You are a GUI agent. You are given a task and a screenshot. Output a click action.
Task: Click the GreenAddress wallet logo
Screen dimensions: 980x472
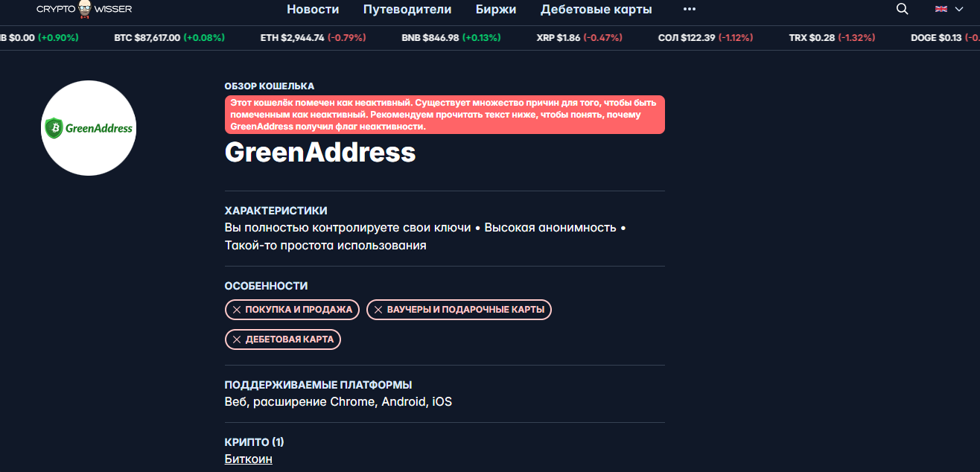89,128
